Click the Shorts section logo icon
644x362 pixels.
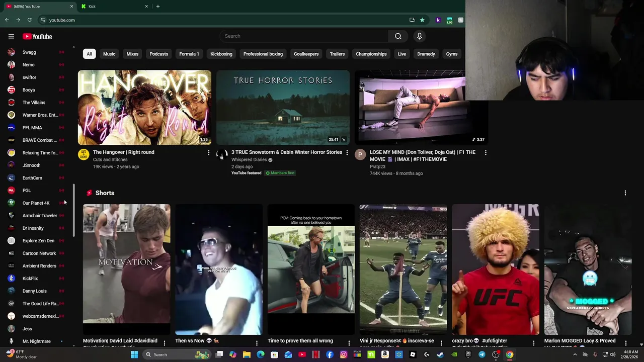(90, 193)
